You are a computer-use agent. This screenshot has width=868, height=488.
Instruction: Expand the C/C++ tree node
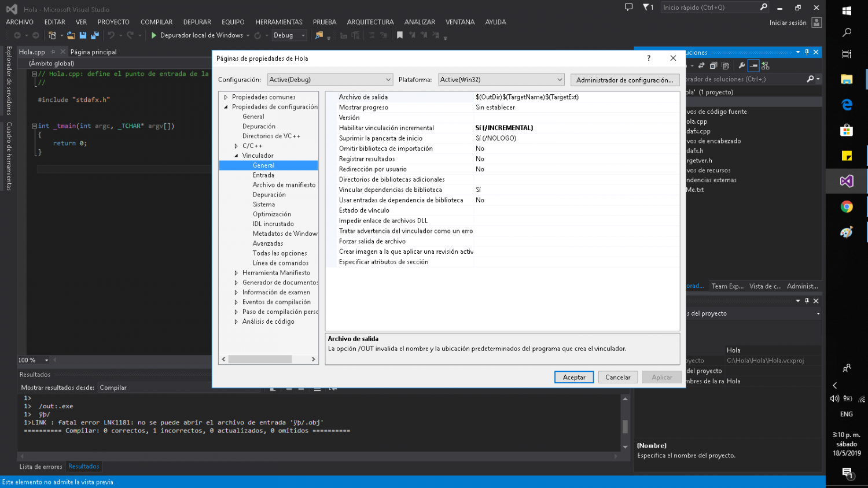[236, 146]
